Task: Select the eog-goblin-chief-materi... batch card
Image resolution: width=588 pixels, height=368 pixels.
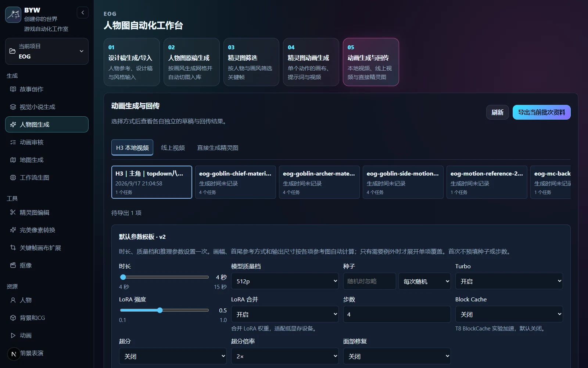Action: [x=236, y=182]
